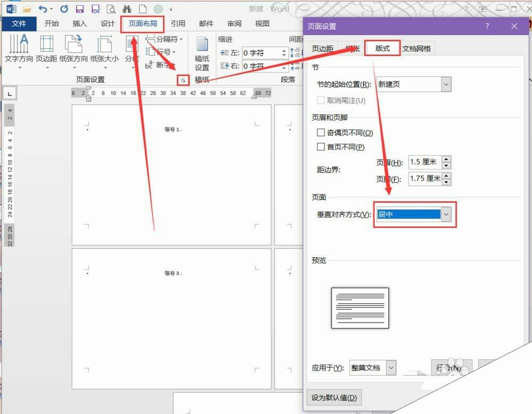Open the 文件 menu
Screen dimensions: 532x414
coord(19,23)
